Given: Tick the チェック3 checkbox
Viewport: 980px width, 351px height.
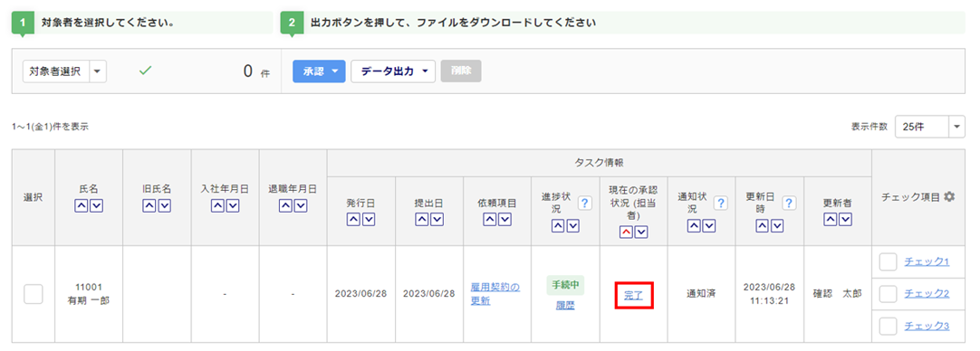Looking at the screenshot, I should tap(889, 326).
